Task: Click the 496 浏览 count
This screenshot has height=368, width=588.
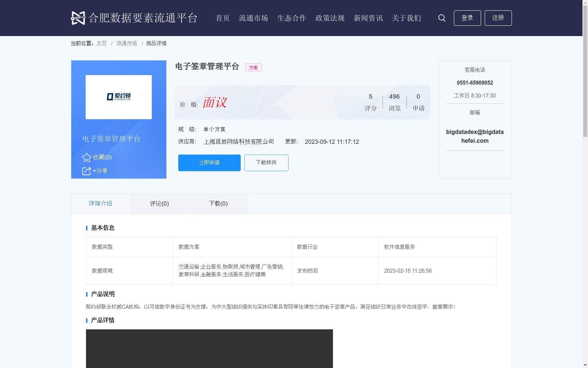Action: (394, 102)
